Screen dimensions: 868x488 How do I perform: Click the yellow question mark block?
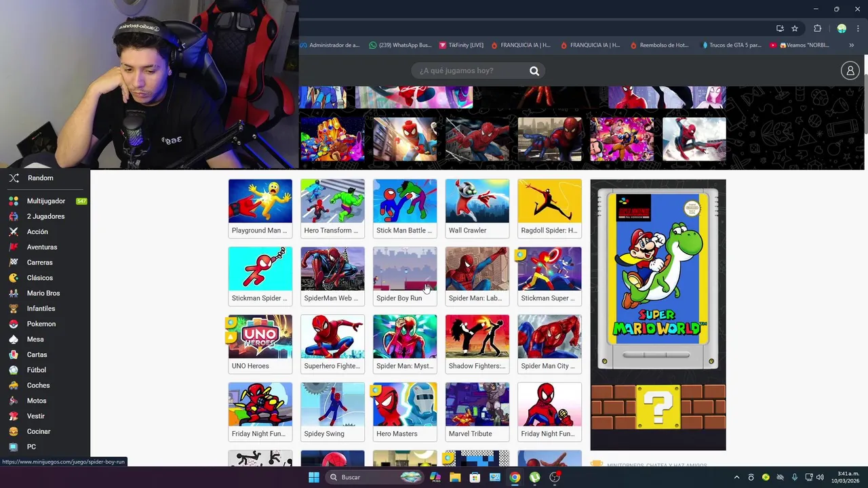[658, 407]
